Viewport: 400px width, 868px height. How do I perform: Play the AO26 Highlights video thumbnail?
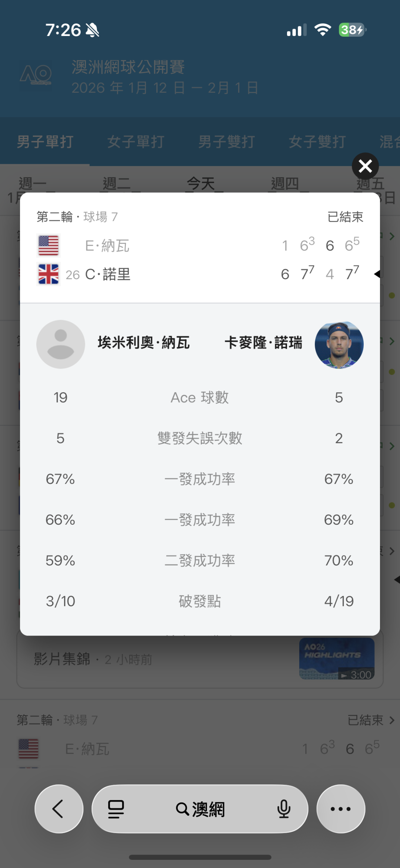(337, 659)
